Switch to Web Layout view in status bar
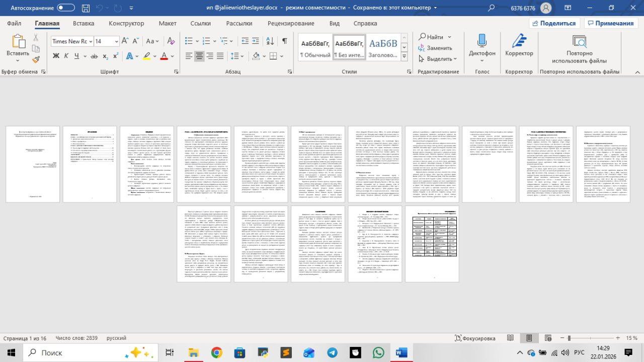The width and height of the screenshot is (644, 362). (x=547, y=338)
